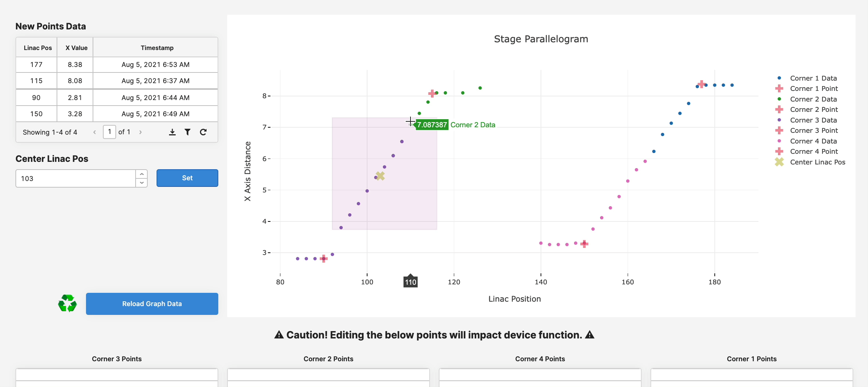The height and width of the screenshot is (387, 868).
Task: Increment Center Linac Pos with up stepper arrow
Action: (141, 174)
